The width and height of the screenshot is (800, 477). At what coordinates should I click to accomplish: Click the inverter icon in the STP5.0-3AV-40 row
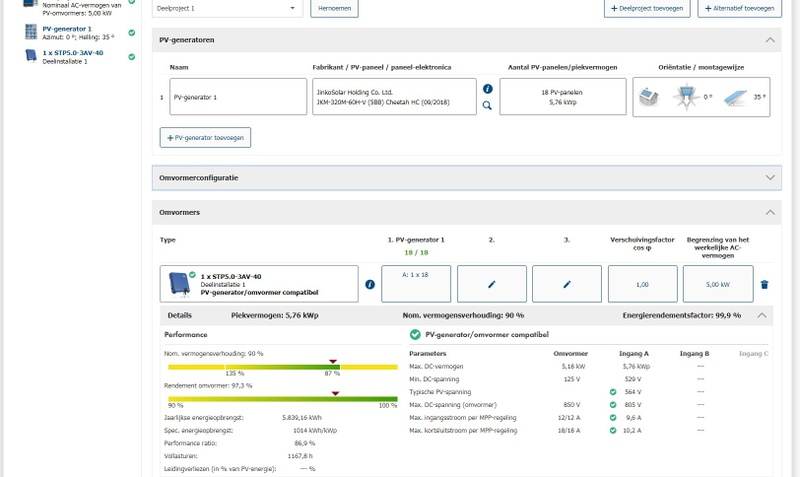[179, 284]
